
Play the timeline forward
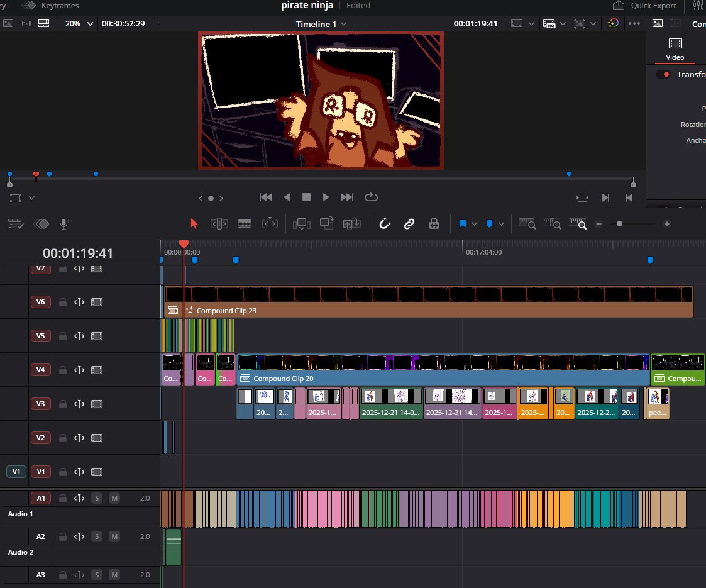pos(326,197)
